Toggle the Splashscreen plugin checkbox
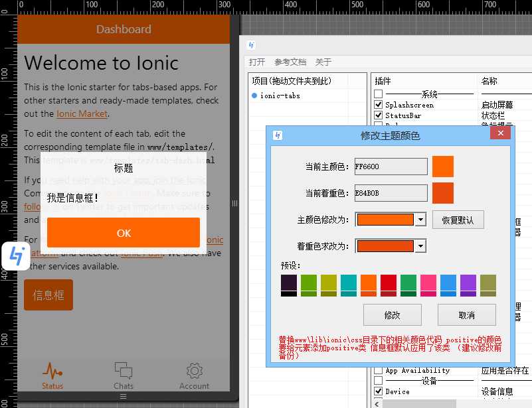Viewport: 532px width, 408px height. tap(379, 105)
